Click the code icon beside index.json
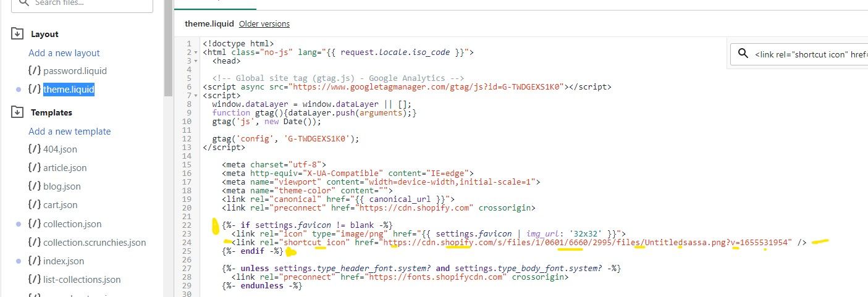 click(x=34, y=261)
